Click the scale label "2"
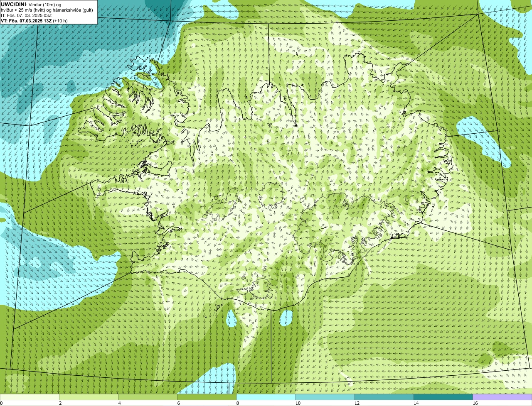The width and height of the screenshot is (532, 406). point(60,403)
